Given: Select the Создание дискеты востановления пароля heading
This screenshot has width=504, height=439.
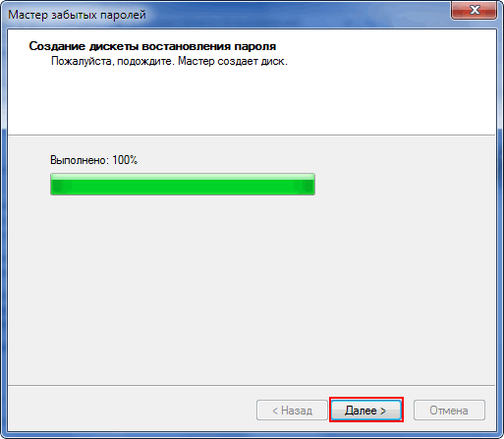Looking at the screenshot, I should pyautogui.click(x=152, y=46).
